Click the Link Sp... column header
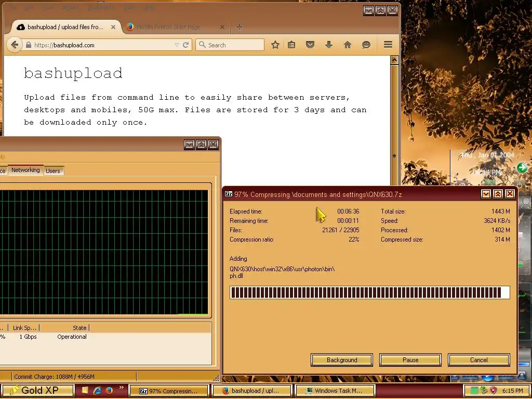Image resolution: width=532 pixels, height=399 pixels. pyautogui.click(x=24, y=328)
